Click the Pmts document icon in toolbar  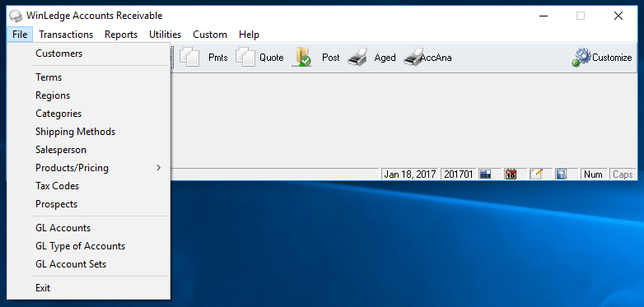189,58
